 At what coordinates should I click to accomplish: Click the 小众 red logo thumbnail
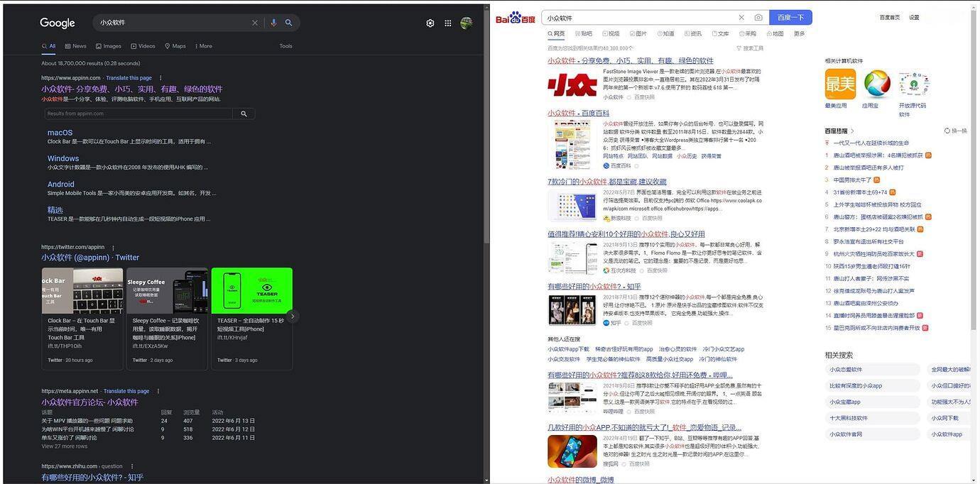[x=572, y=85]
